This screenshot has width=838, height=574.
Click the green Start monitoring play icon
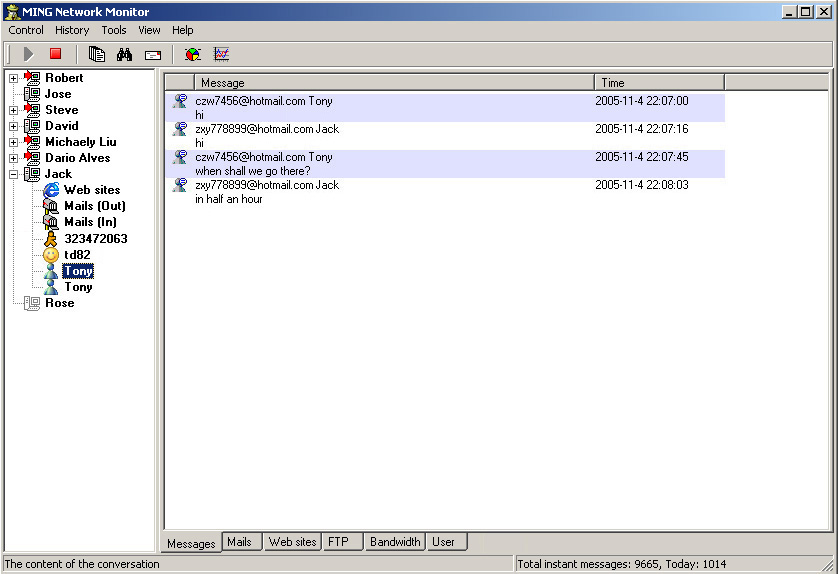tap(28, 54)
